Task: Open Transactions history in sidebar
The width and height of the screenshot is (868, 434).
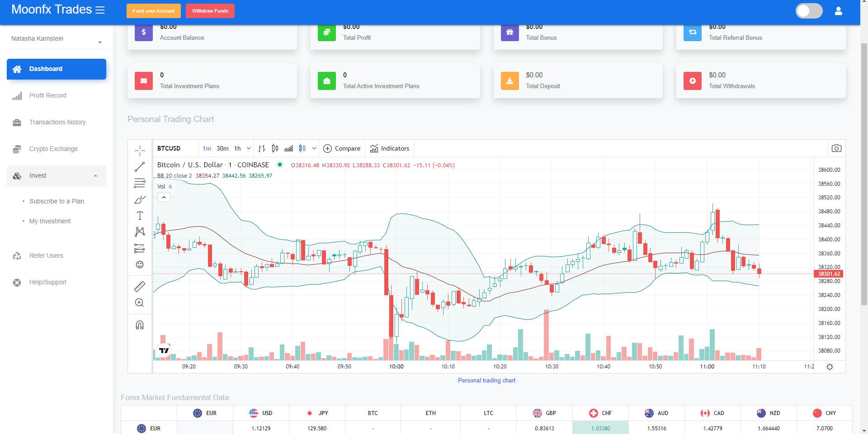Action: (57, 123)
